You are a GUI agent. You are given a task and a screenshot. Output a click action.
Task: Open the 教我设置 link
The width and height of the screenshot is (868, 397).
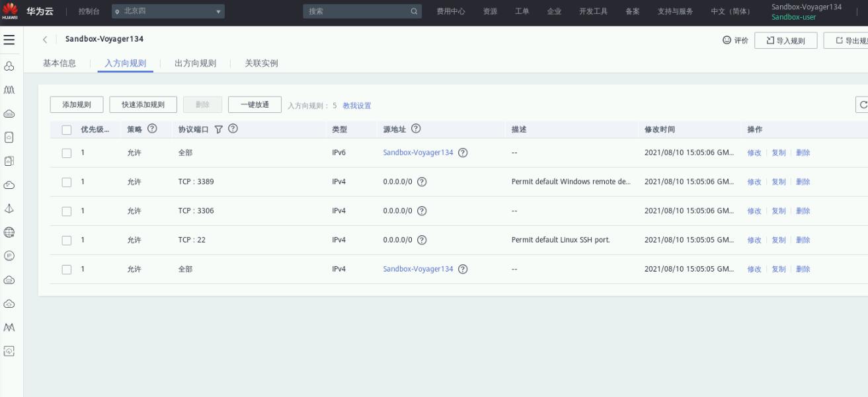click(357, 106)
